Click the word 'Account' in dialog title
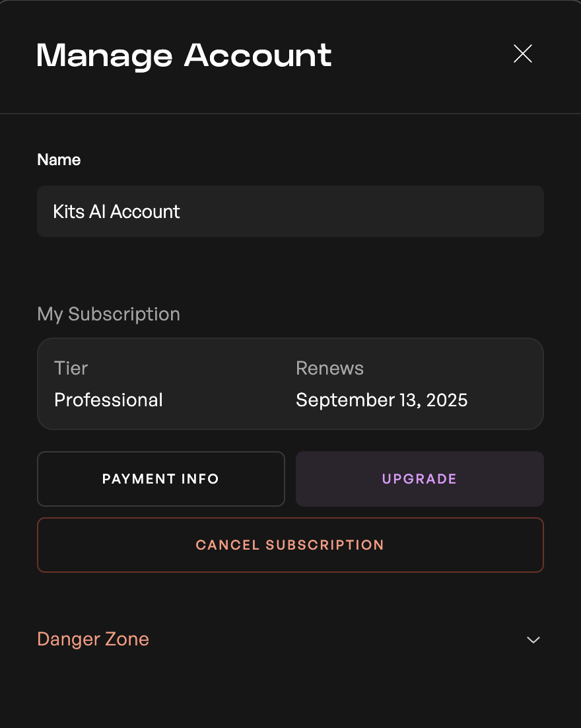 click(257, 55)
